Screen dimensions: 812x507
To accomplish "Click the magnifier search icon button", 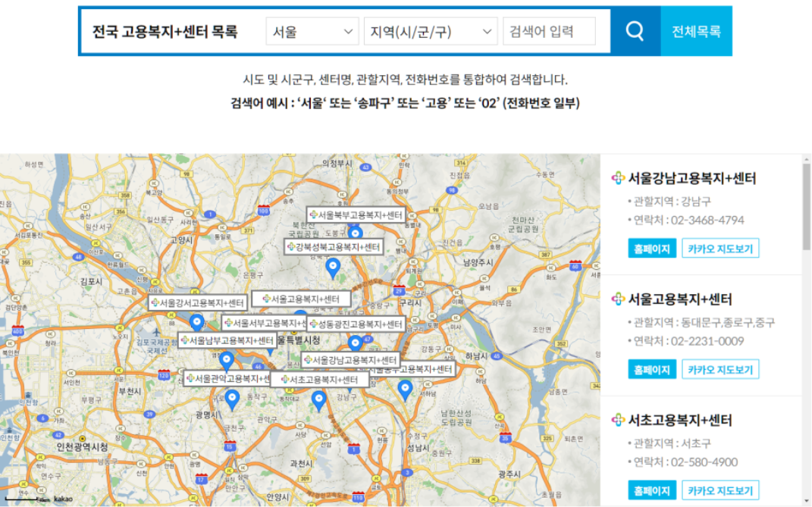I will pos(635,31).
